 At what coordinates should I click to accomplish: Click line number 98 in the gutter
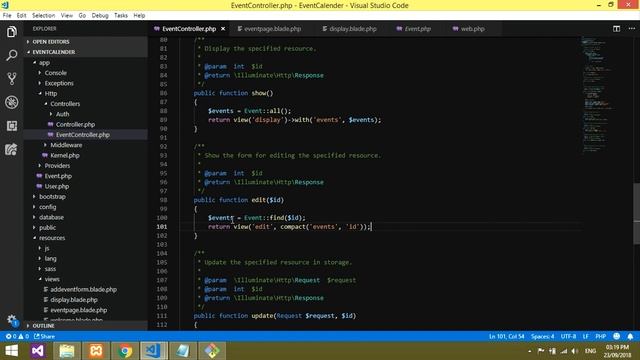click(163, 200)
